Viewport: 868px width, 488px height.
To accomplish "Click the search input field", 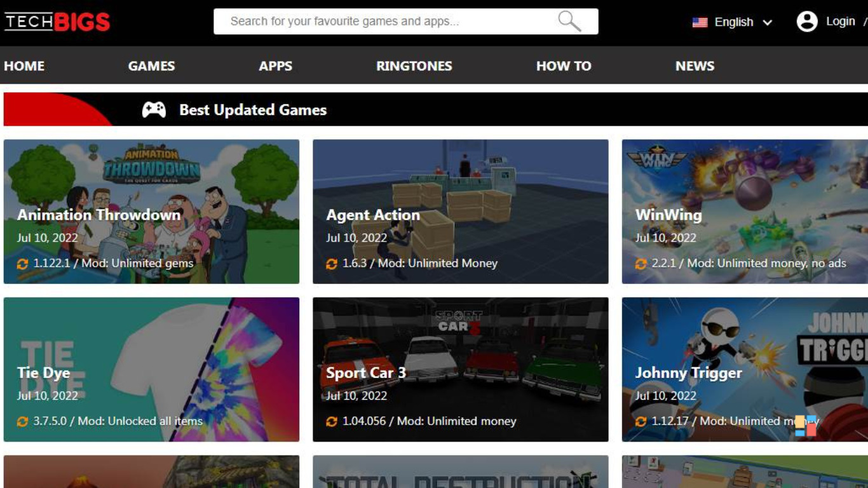I will coord(381,20).
